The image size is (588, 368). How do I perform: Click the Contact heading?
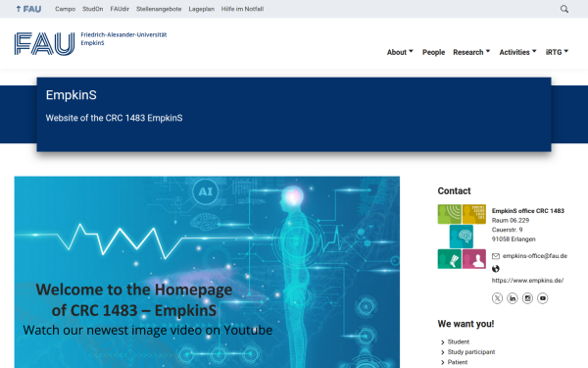(454, 191)
